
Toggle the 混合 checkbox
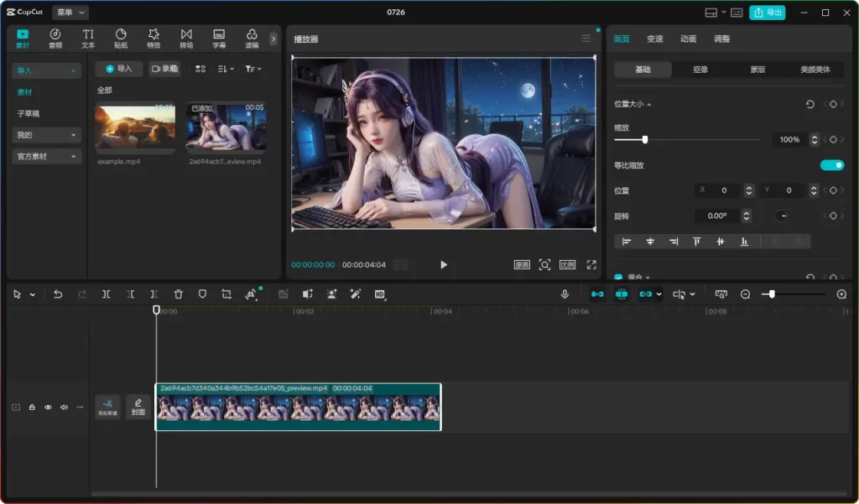point(618,278)
